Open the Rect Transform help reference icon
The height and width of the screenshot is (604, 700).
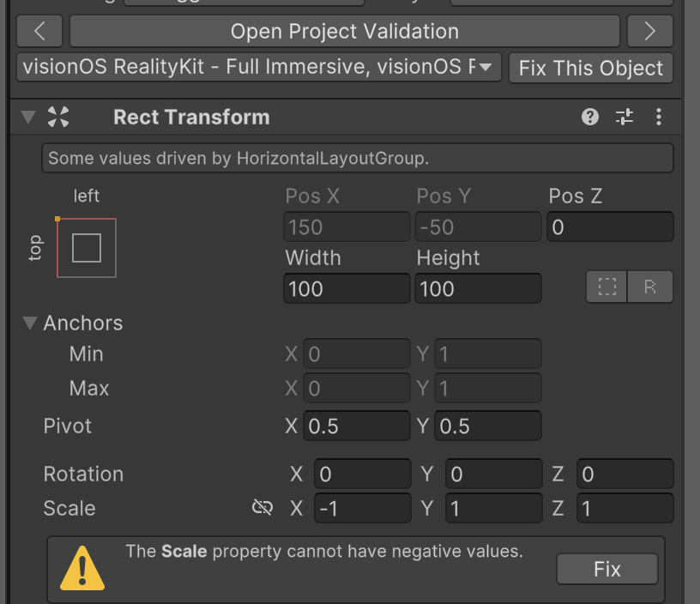pyautogui.click(x=589, y=117)
